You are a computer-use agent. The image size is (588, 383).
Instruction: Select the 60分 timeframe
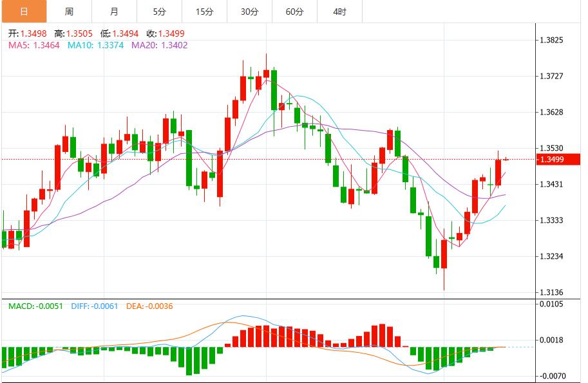292,11
